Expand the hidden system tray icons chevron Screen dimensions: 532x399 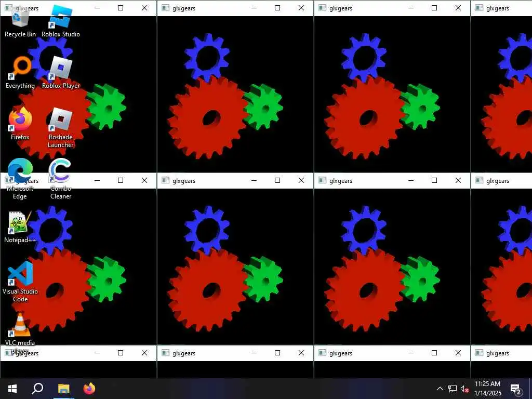(440, 389)
